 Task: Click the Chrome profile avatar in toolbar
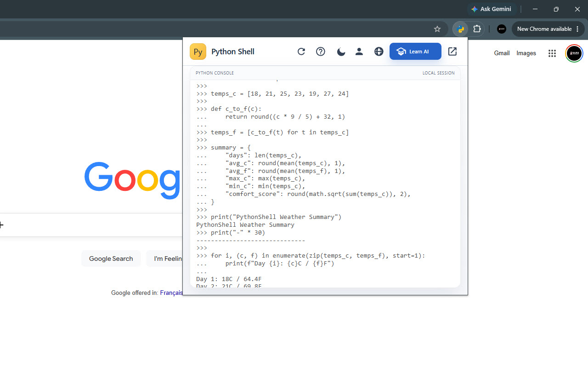502,29
